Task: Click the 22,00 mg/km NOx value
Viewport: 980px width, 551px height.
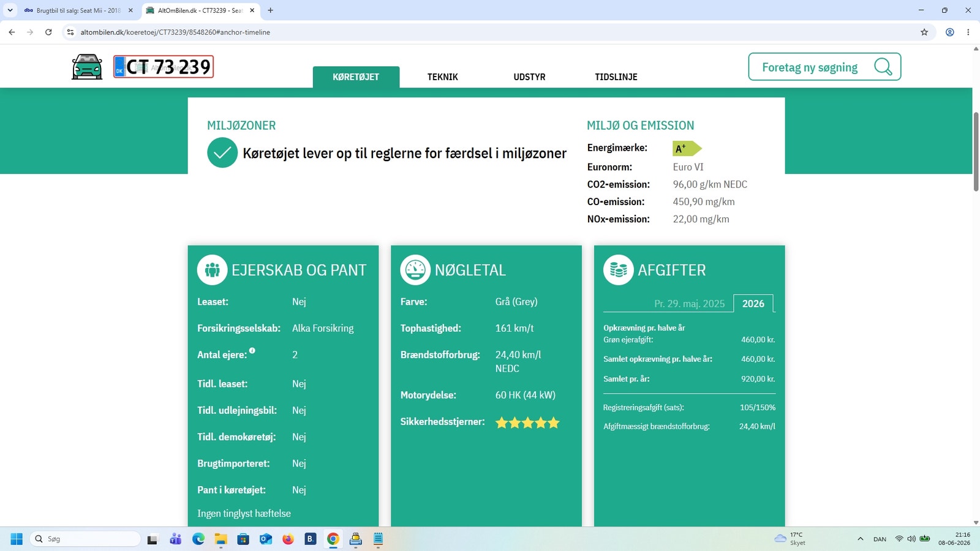Action: [x=701, y=219]
